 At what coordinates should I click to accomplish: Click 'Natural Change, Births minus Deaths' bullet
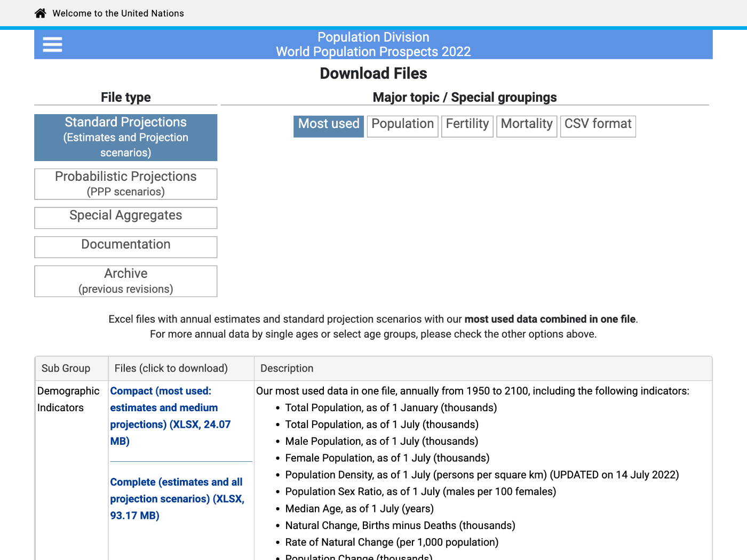(x=400, y=526)
